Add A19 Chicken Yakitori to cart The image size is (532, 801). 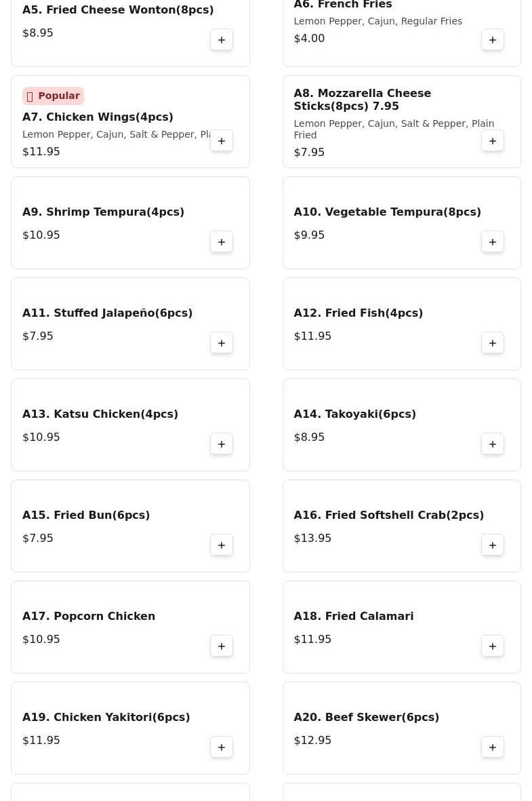point(222,747)
